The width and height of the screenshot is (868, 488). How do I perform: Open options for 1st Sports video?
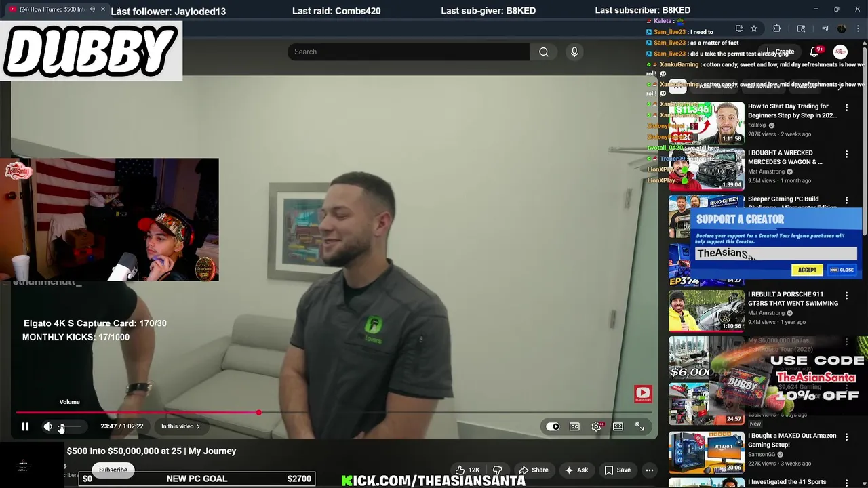(x=846, y=483)
